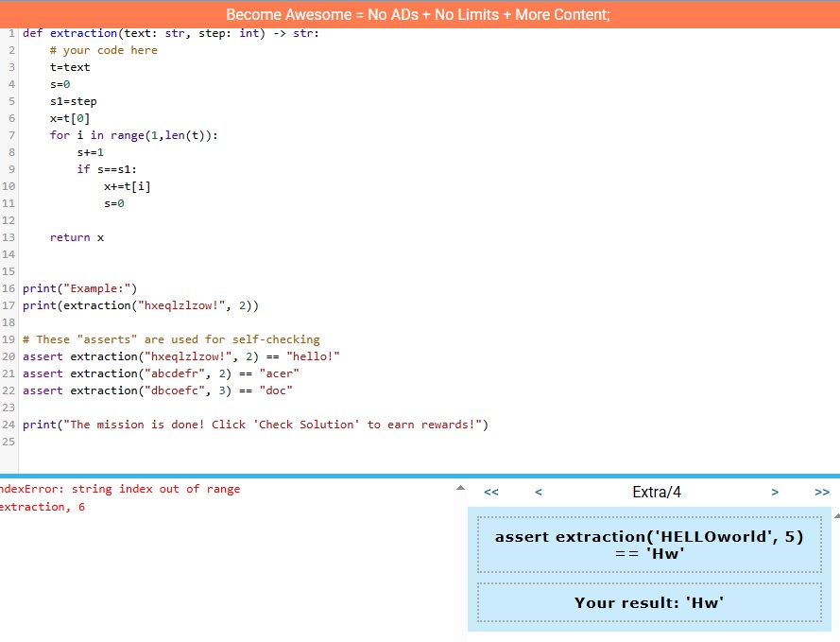Viewport: 840px width, 642px height.
Task: Click the Your result: 'Hw' box
Action: (649, 602)
